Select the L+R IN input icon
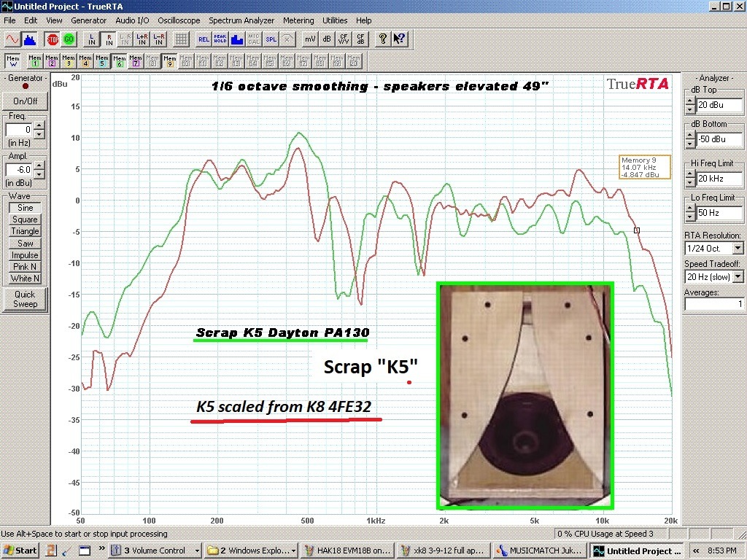 pyautogui.click(x=142, y=39)
